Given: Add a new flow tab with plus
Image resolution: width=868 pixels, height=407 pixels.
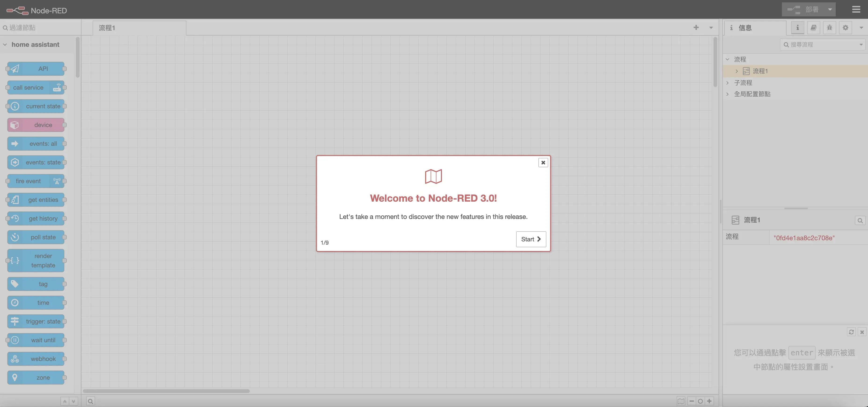Looking at the screenshot, I should 696,28.
